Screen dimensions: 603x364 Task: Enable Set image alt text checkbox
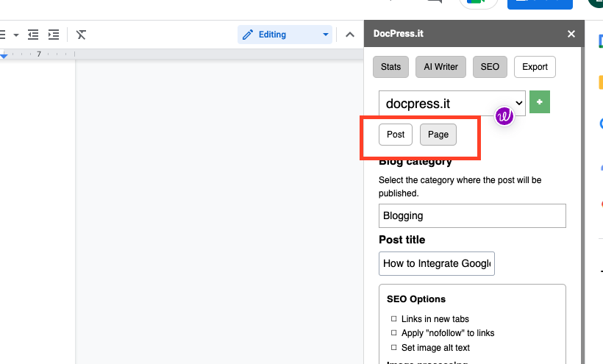tap(394, 348)
